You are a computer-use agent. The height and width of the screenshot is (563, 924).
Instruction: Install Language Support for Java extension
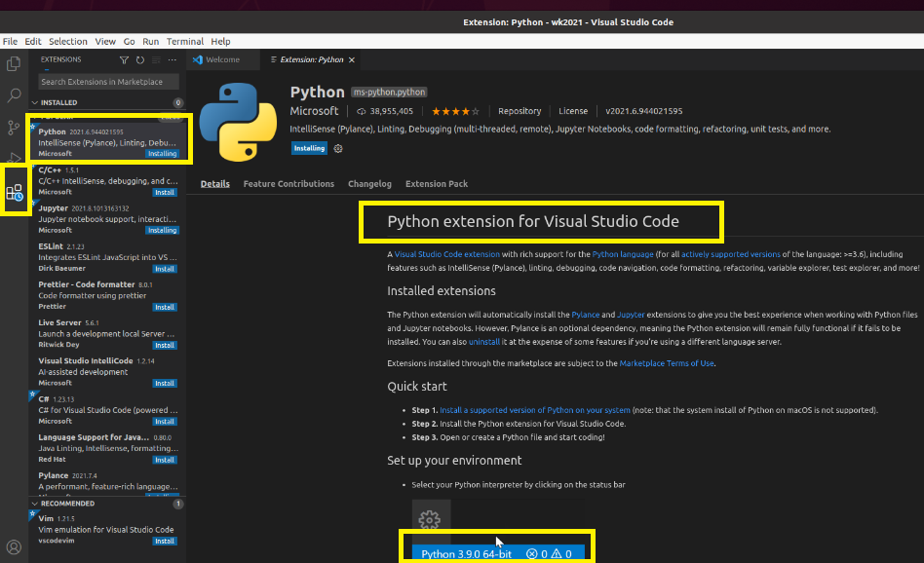165,460
